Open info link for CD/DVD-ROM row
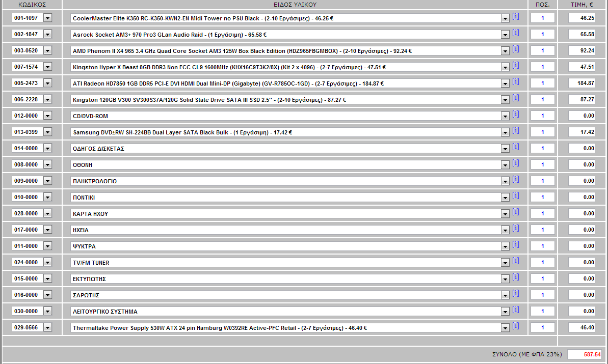The width and height of the screenshot is (608, 364). (x=516, y=114)
